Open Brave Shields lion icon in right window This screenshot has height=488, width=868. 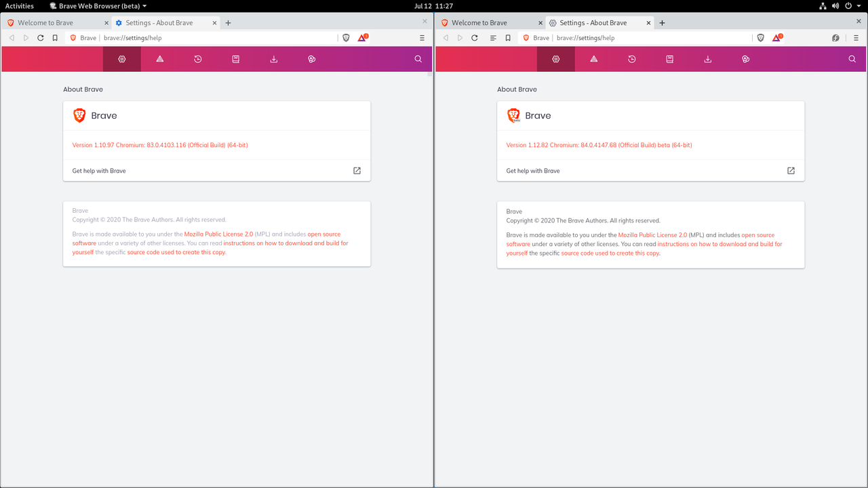(x=761, y=38)
